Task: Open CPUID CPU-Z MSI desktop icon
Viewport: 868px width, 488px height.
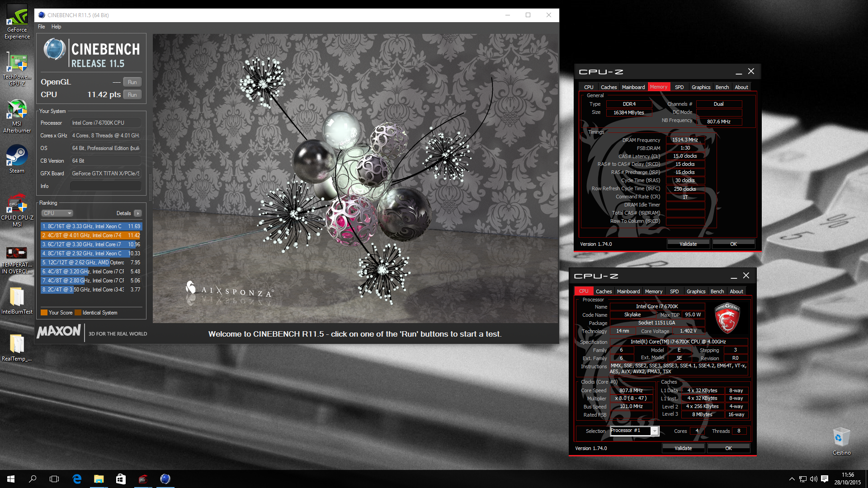Action: 17,210
